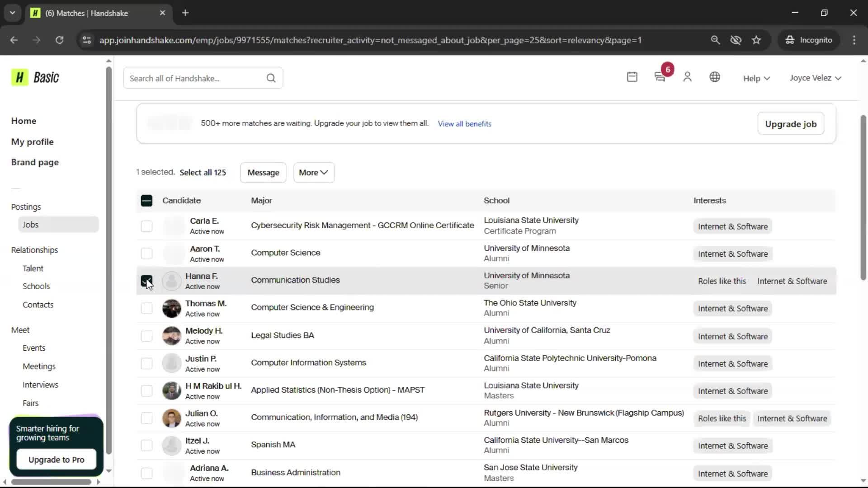Select Jobs under Postings
The width and height of the screenshot is (868, 488).
(x=58, y=225)
